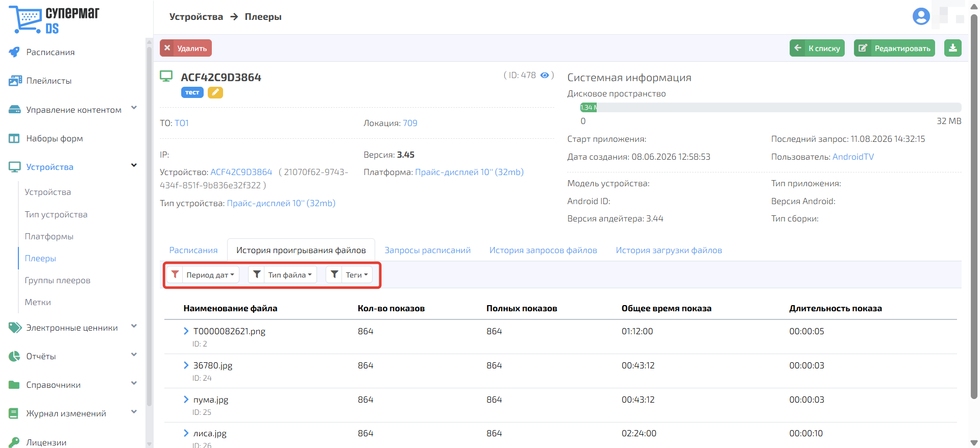The image size is (980, 448).
Task: Click the funnel icon of Период дат filter
Action: coord(175,275)
